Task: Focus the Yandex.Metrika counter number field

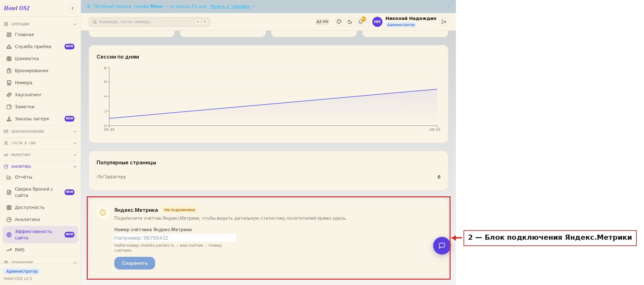Action: [x=175, y=238]
